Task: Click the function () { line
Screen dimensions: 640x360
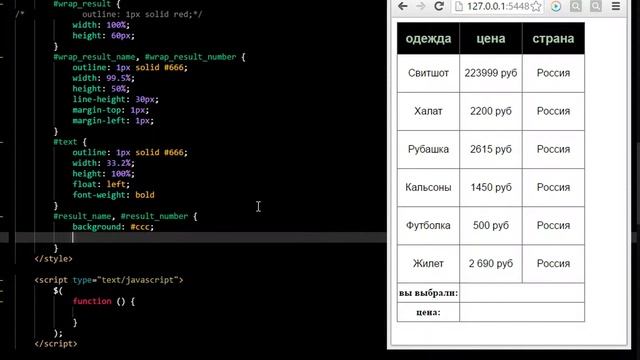Action: pos(104,301)
